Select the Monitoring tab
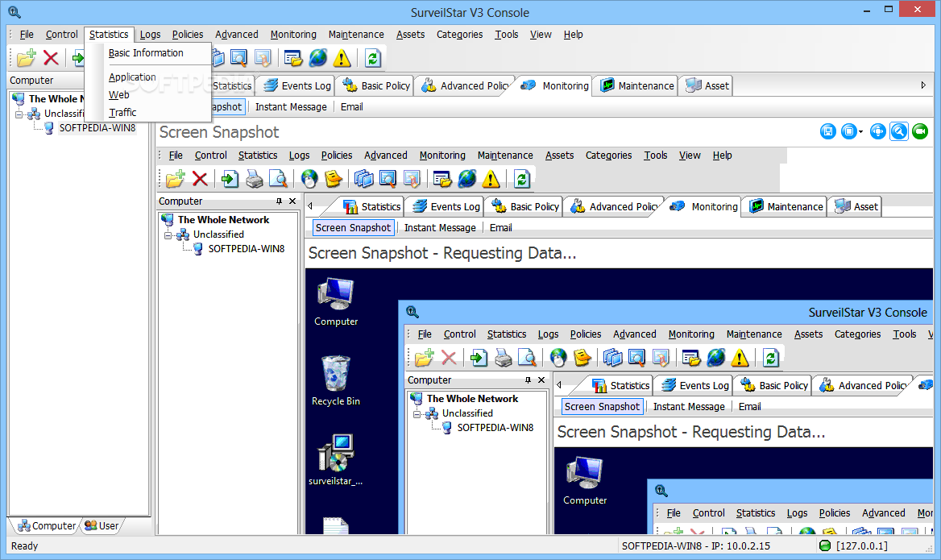This screenshot has width=941, height=560. click(x=554, y=86)
